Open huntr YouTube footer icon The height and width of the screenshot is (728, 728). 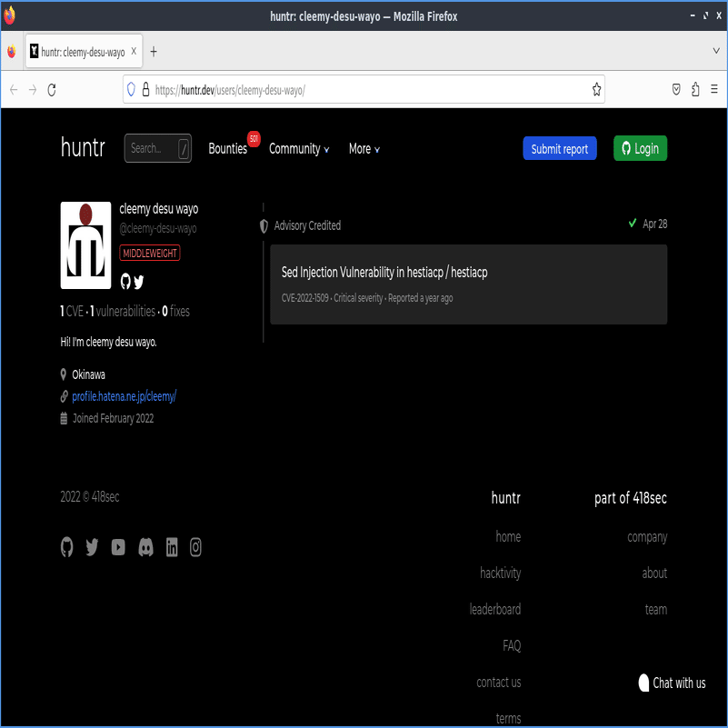coord(118,547)
